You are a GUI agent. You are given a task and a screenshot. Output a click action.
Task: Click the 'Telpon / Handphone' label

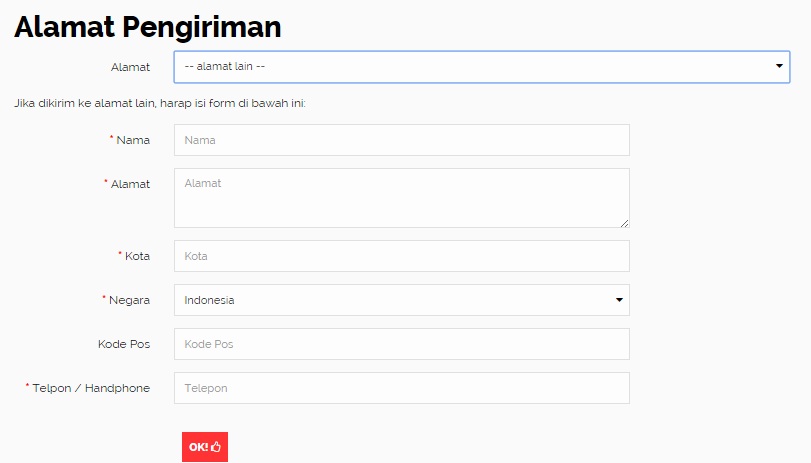[91, 388]
